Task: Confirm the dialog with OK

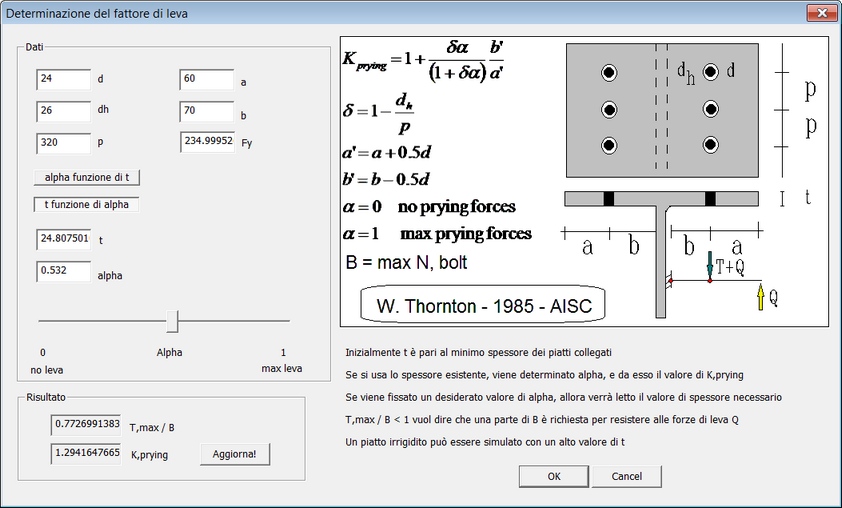Action: [x=554, y=477]
